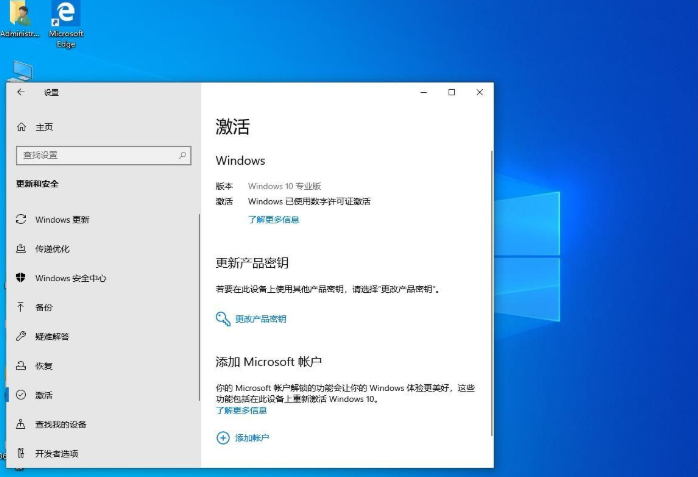
Task: Open 恢复 section
Action: coord(44,366)
